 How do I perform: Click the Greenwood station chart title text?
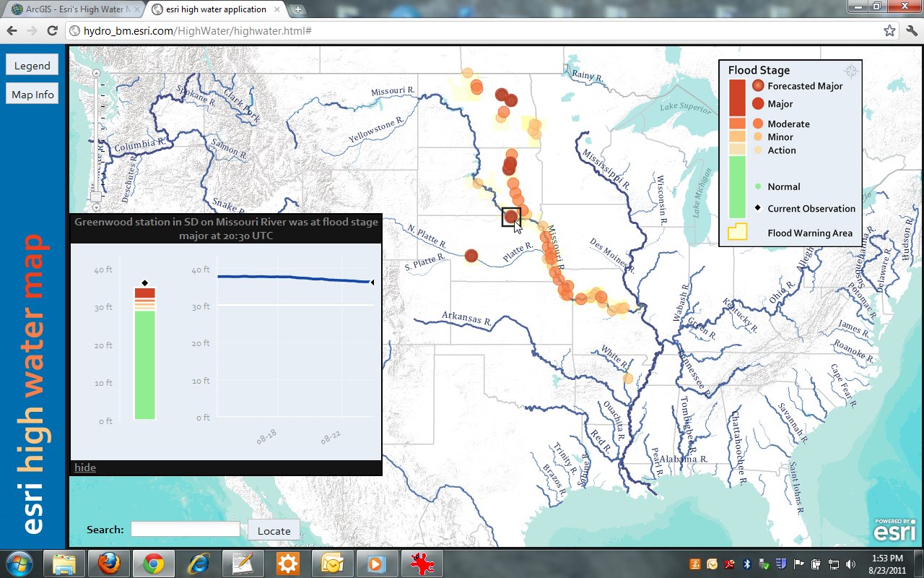click(x=226, y=228)
